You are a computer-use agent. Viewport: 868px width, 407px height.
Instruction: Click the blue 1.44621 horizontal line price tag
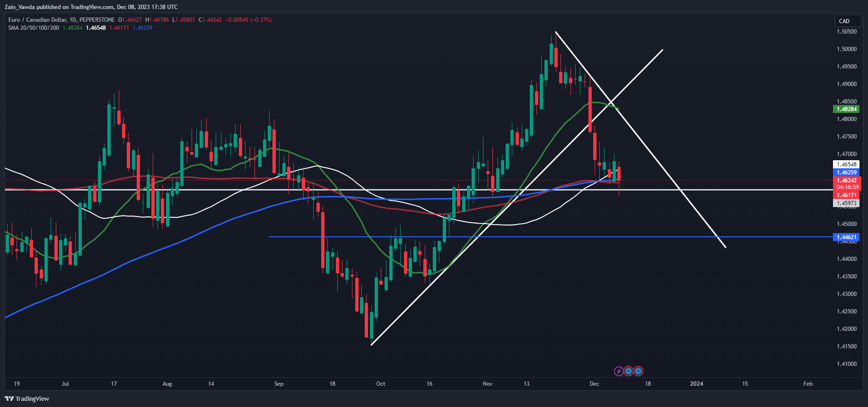846,237
